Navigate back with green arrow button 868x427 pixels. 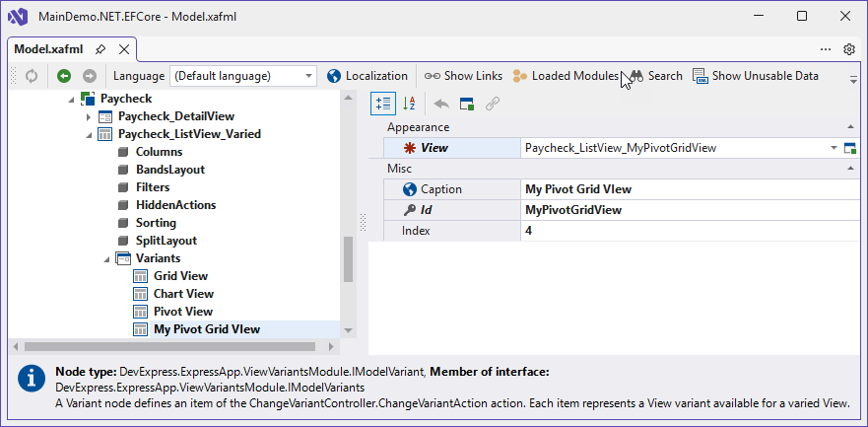pyautogui.click(x=64, y=76)
